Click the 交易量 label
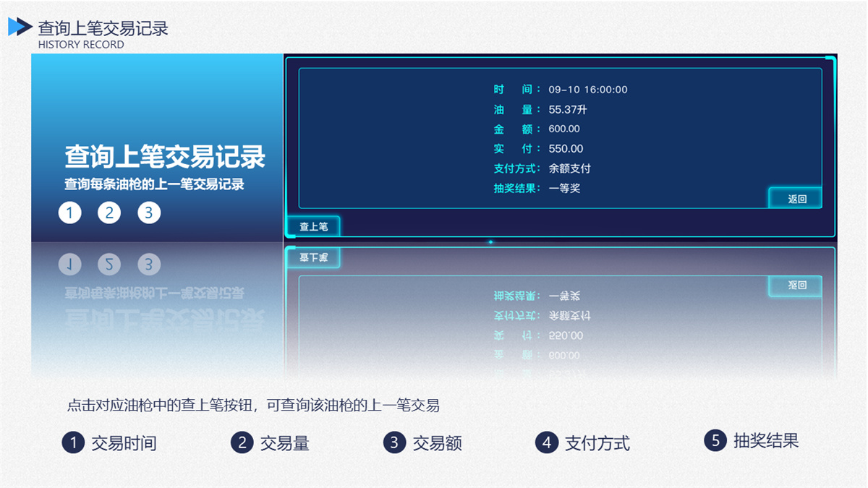Image resolution: width=868 pixels, height=488 pixels. click(x=285, y=443)
